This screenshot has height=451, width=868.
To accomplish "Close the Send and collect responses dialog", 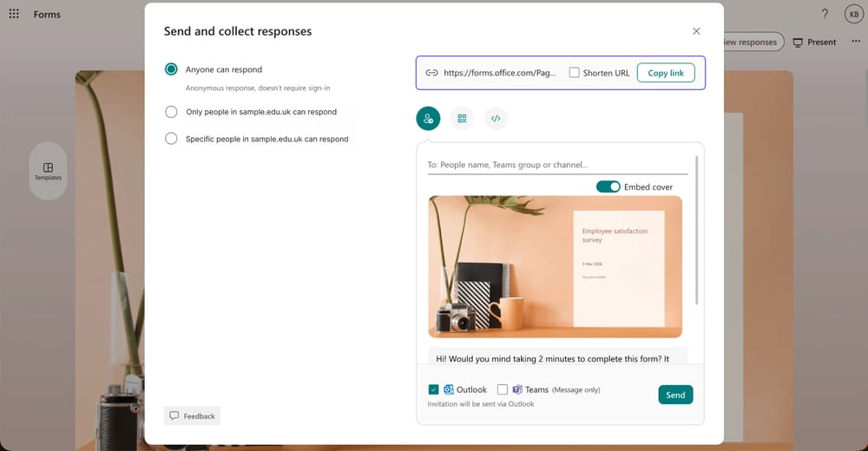I will click(696, 31).
